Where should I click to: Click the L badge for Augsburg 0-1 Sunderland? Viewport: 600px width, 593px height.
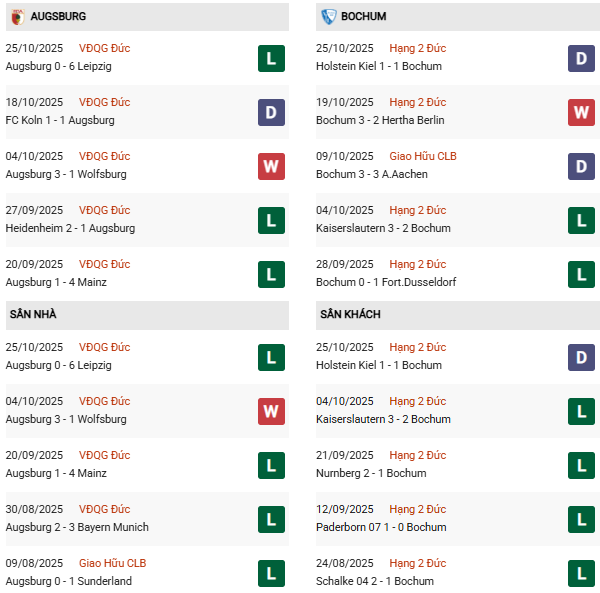coord(270,573)
